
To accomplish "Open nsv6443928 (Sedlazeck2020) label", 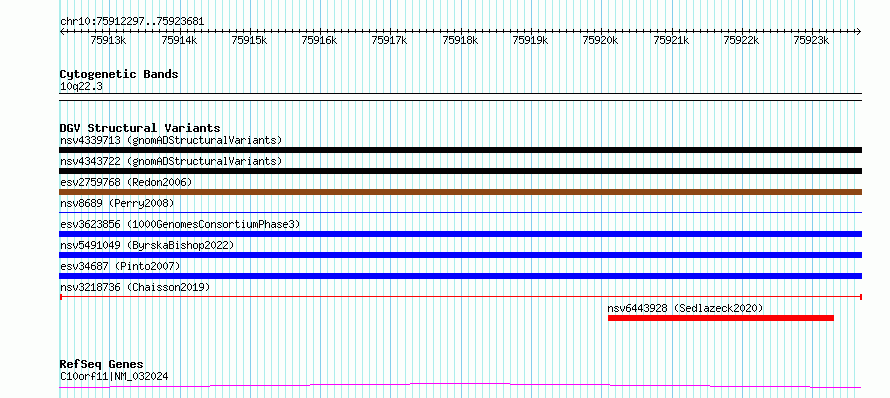I will (x=685, y=308).
